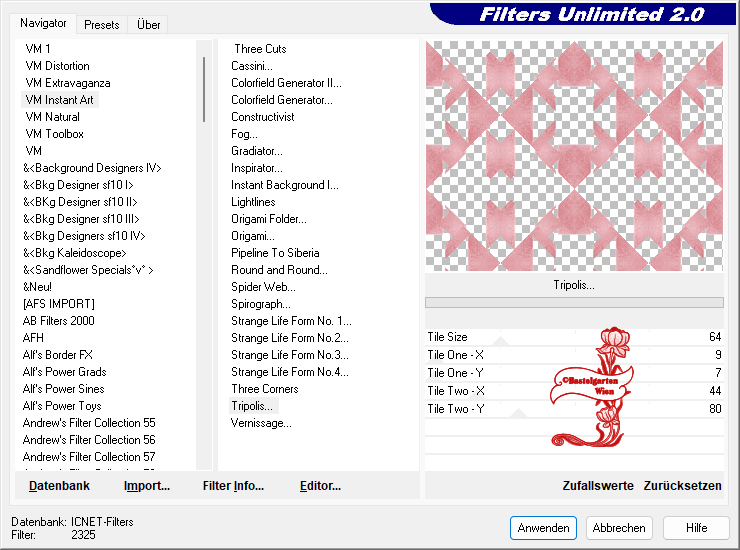
Task: Select VM Toolbox category
Action: (55, 134)
